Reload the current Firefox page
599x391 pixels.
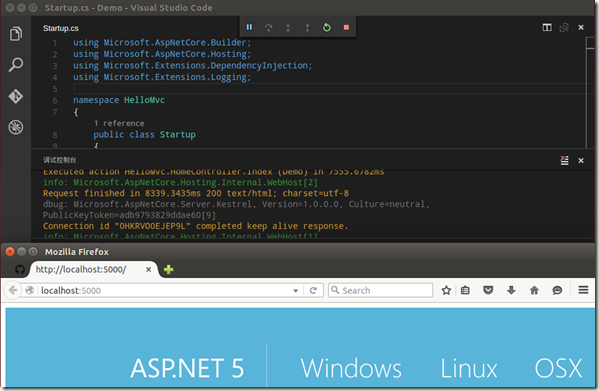[313, 291]
